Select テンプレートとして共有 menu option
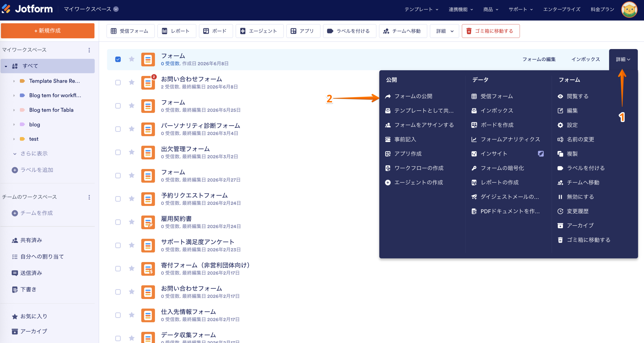 419,111
